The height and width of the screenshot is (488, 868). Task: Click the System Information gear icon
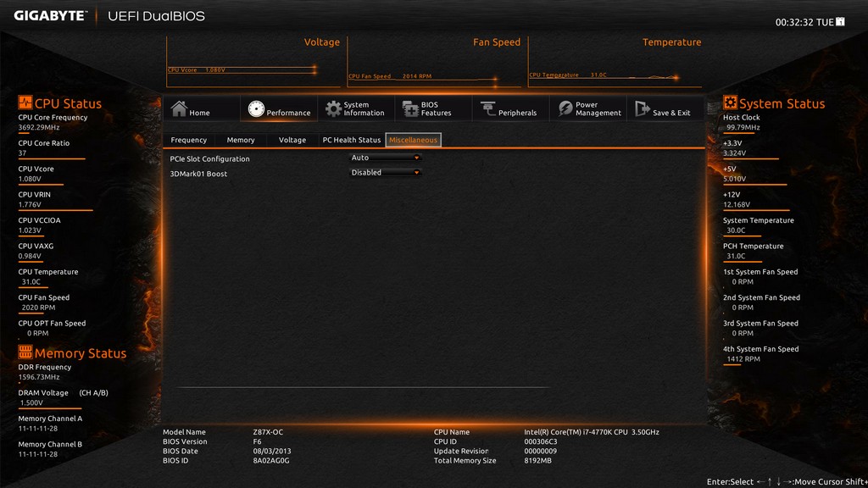point(333,109)
